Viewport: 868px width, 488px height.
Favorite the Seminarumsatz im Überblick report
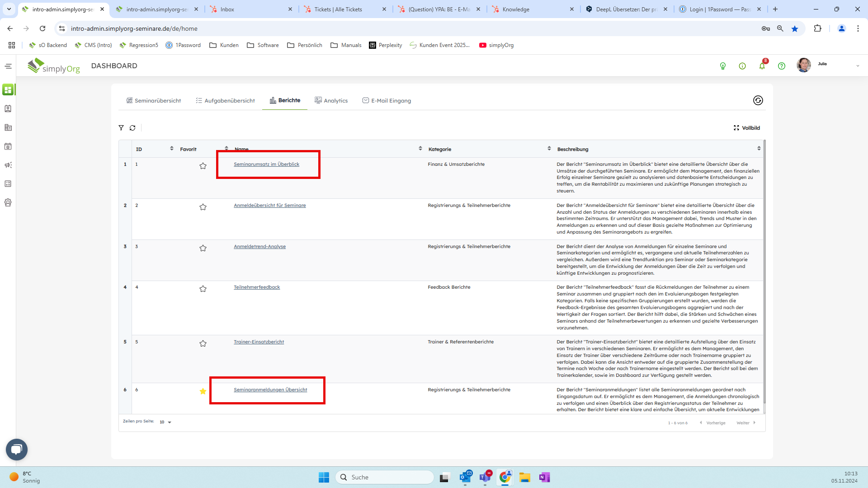[x=203, y=166]
